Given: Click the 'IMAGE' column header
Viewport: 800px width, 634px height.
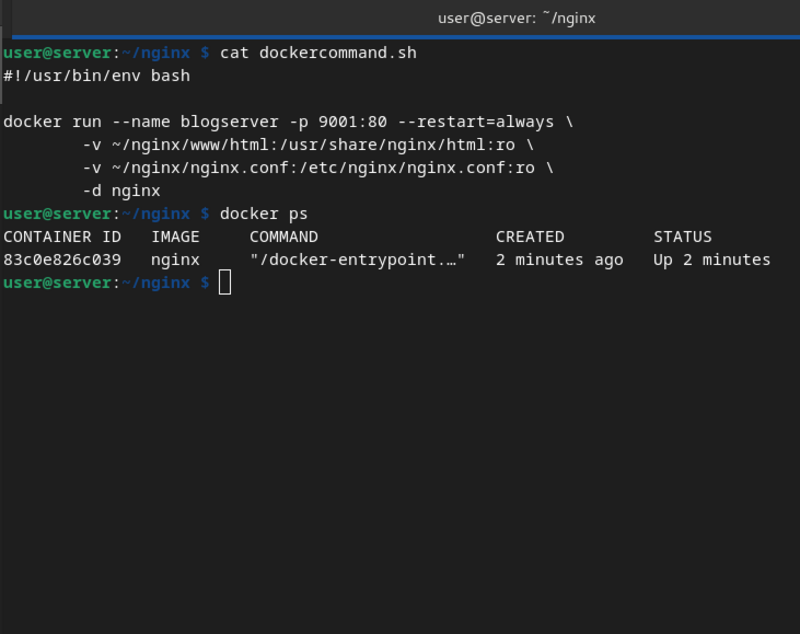Looking at the screenshot, I should pyautogui.click(x=175, y=237).
